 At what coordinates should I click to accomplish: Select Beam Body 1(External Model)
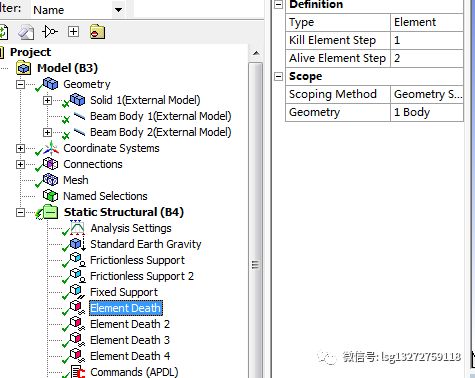pos(161,116)
